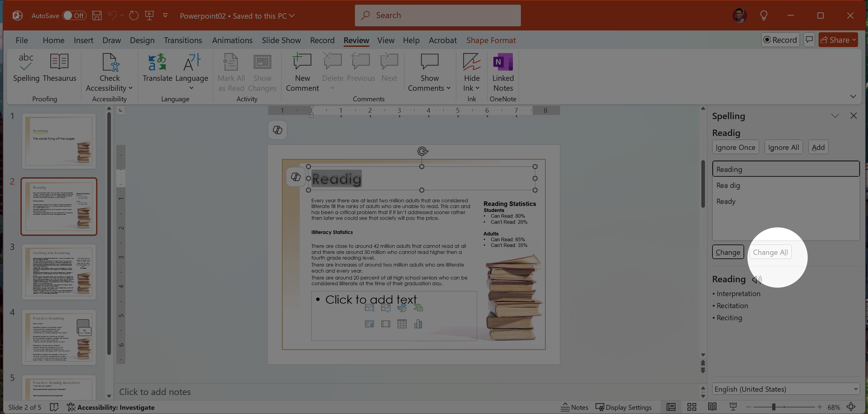This screenshot has width=868, height=414.
Task: Expand Check Accessibility dropdown arrow
Action: tap(131, 88)
